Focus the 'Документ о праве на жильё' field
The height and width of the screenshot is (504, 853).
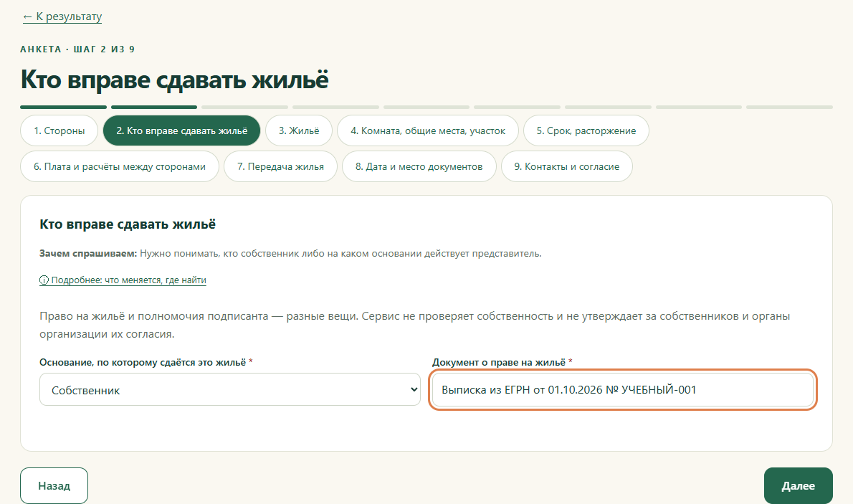[623, 390]
